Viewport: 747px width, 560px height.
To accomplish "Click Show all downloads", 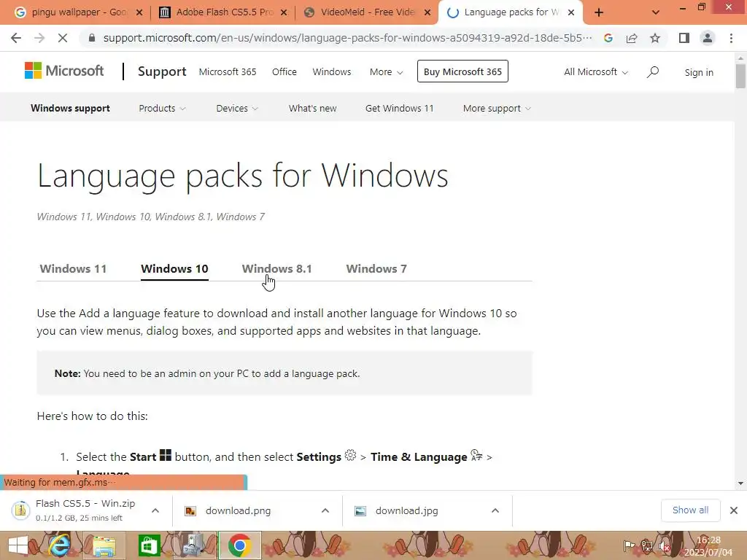I will [690, 510].
